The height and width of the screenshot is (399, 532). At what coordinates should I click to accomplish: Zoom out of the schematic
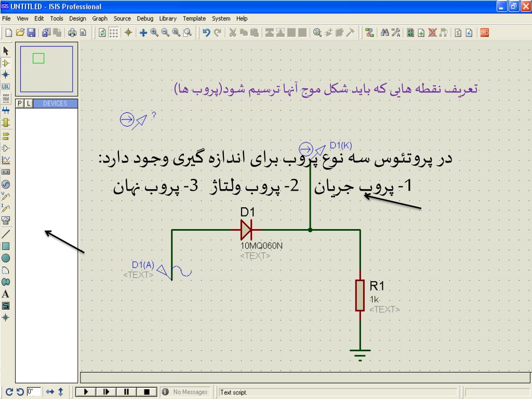pos(165,33)
